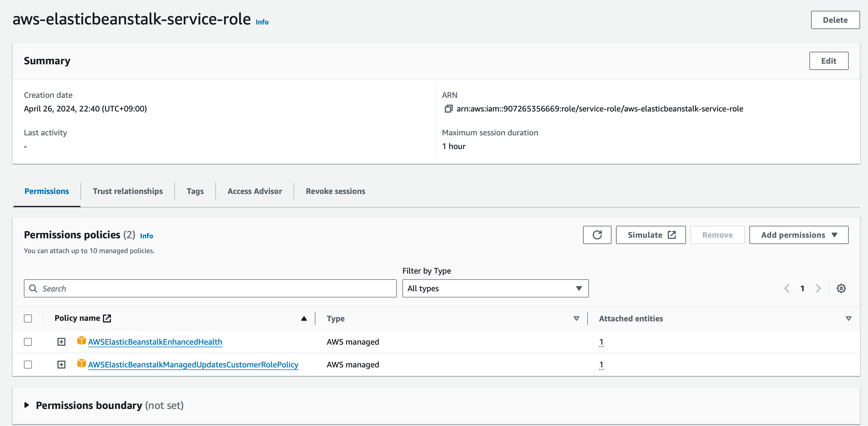Click the attached entities count for EnhancedHealth
The image size is (868, 426).
point(601,342)
